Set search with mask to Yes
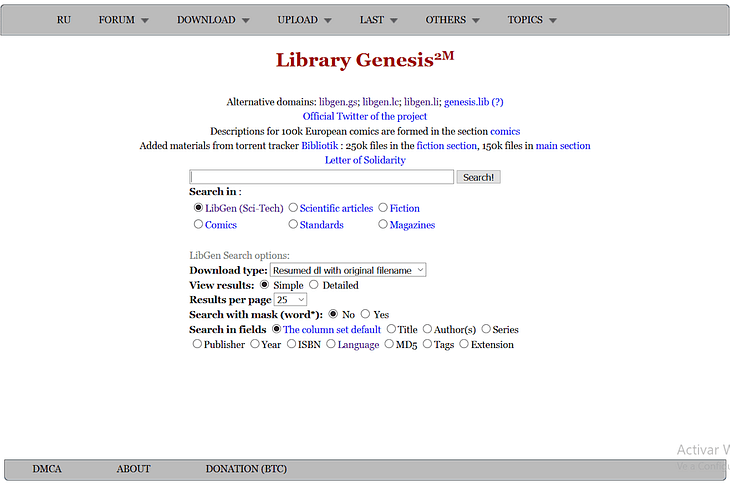This screenshot has width=730, height=485. coord(365,314)
